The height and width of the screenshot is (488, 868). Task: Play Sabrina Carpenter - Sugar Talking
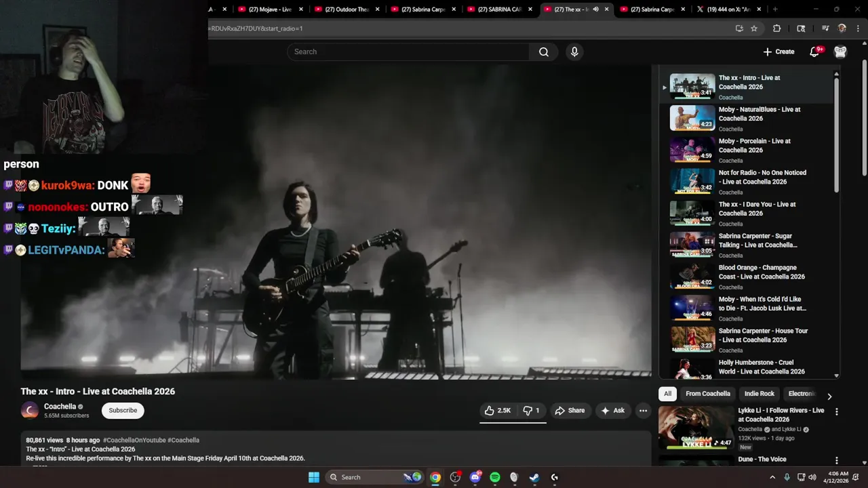pos(746,245)
